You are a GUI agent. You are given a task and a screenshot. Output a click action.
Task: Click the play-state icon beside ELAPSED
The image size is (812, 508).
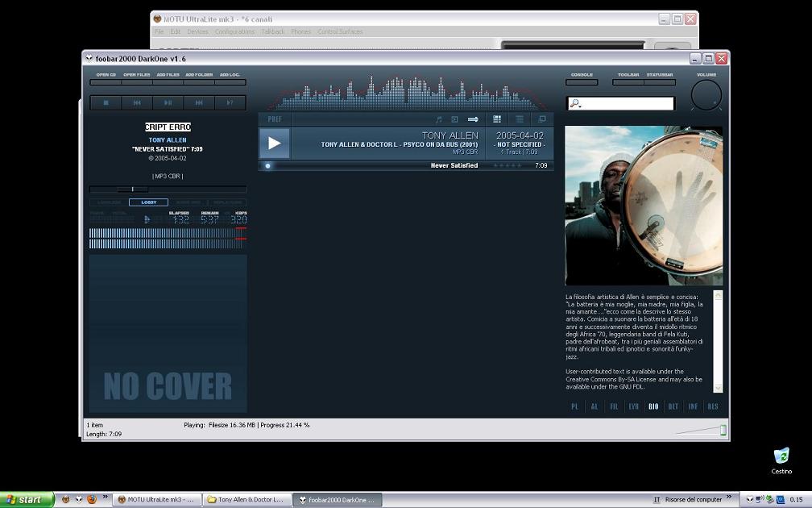click(x=147, y=220)
